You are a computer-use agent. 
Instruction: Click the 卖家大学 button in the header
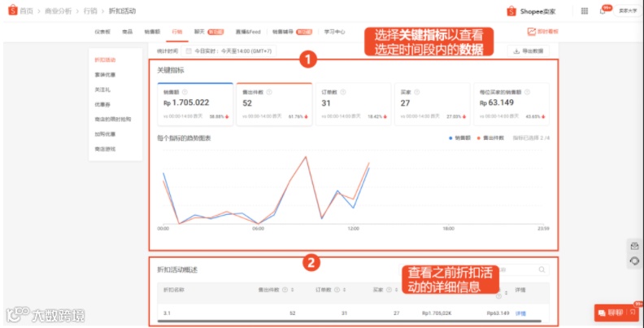click(628, 11)
